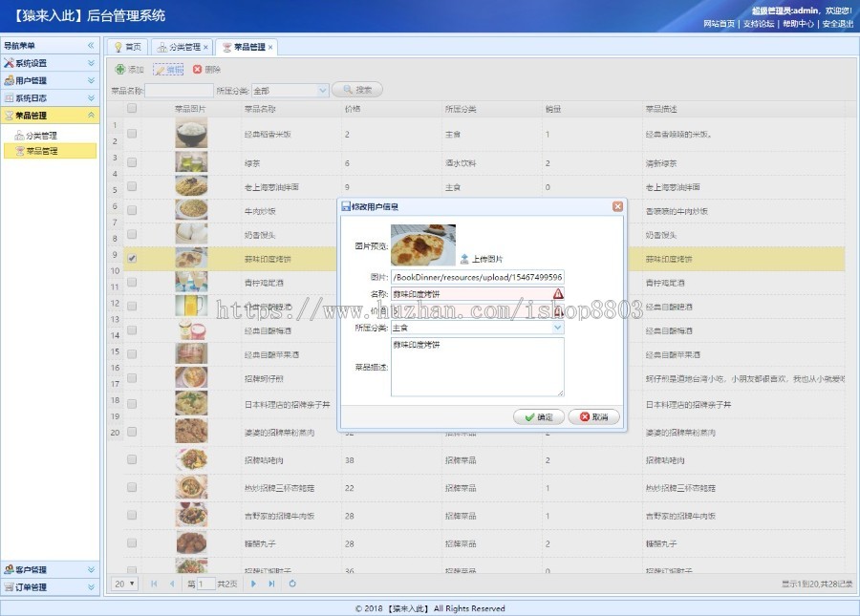
Task: Click the warning icon beside the 名称 field
Action: click(556, 292)
